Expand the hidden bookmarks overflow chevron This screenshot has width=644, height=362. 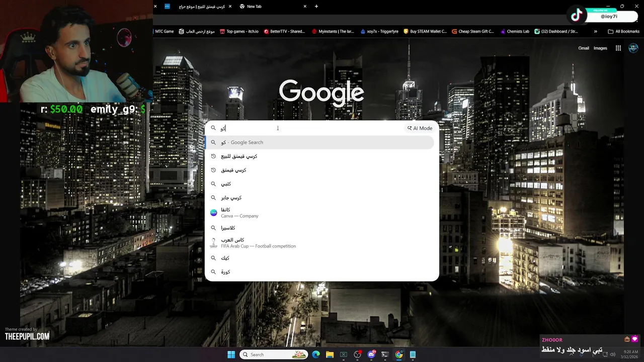click(595, 31)
